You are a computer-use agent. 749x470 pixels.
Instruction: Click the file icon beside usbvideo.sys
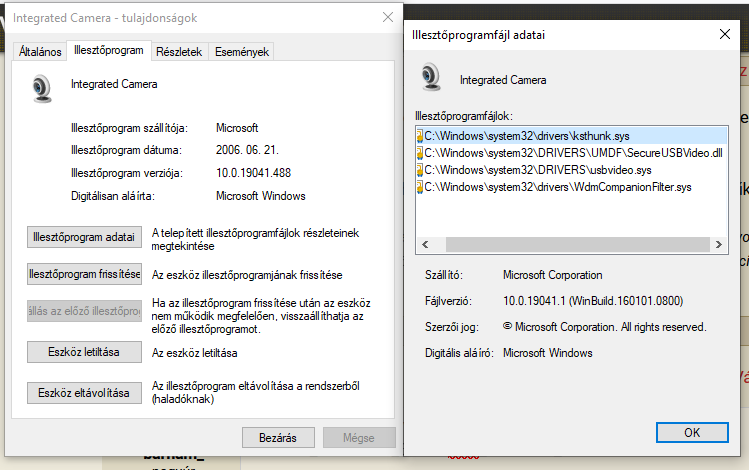[x=420, y=170]
